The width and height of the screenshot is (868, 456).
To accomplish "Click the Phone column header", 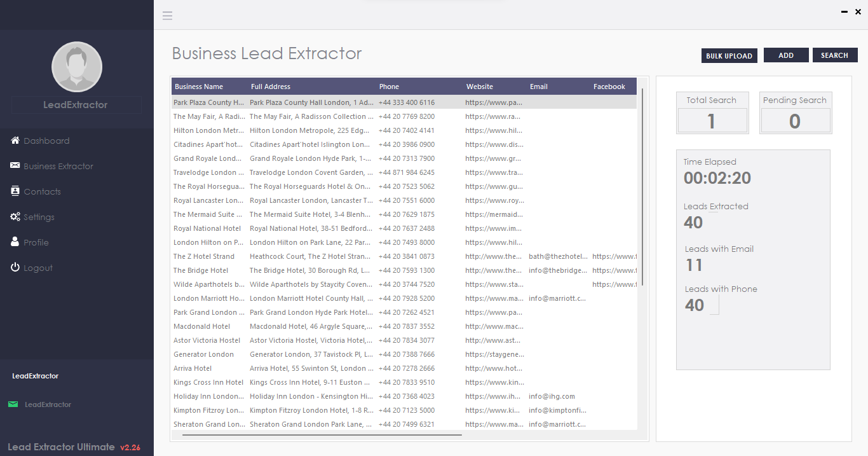I will click(389, 86).
